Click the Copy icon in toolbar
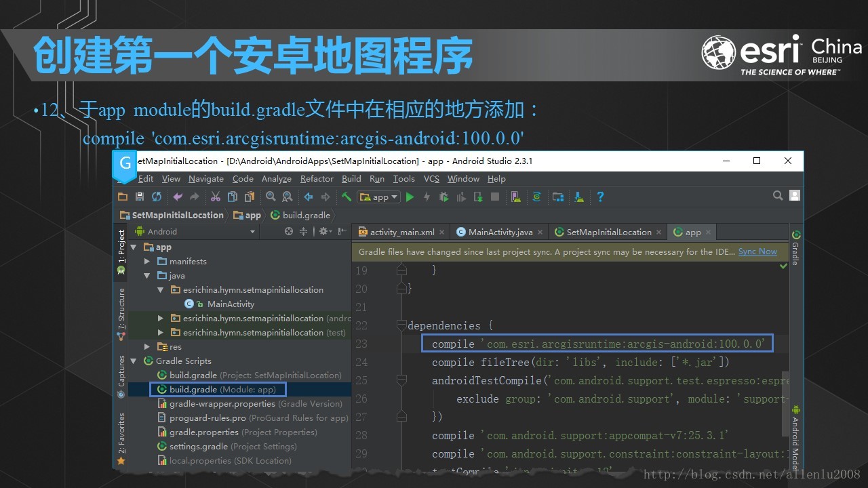The width and height of the screenshot is (868, 488). coord(233,197)
